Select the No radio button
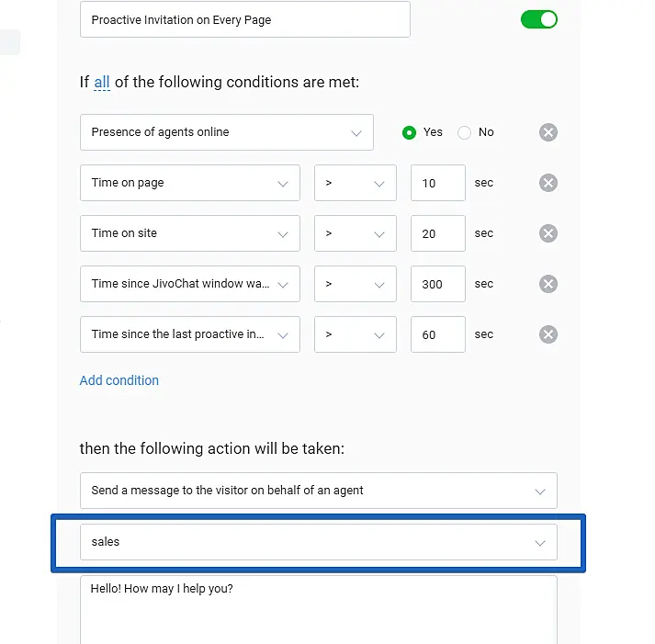Viewport: 655px width, 644px height. (x=465, y=132)
